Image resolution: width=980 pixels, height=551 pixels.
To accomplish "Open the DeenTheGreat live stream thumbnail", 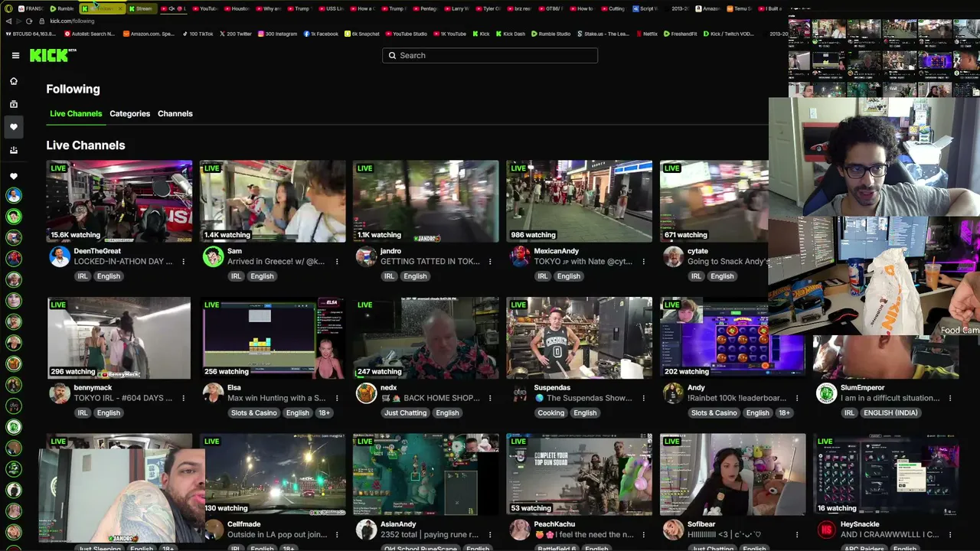I will tap(119, 201).
